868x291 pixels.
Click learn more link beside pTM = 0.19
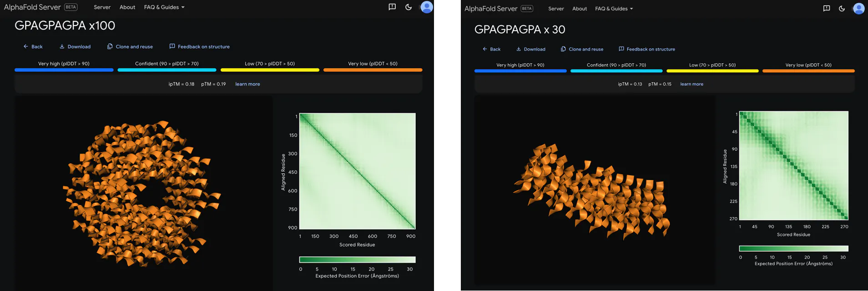pyautogui.click(x=247, y=84)
